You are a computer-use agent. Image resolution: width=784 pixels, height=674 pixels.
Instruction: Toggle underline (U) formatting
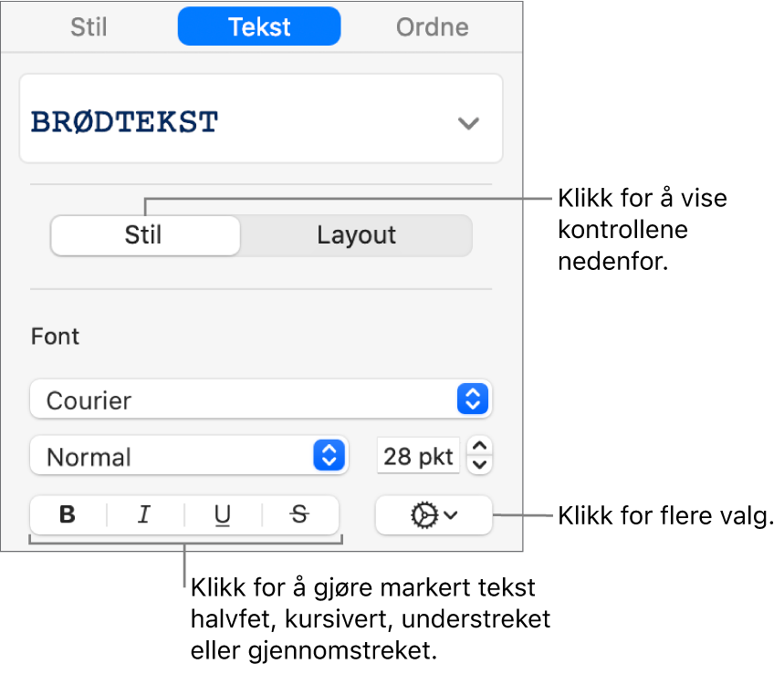(x=223, y=514)
